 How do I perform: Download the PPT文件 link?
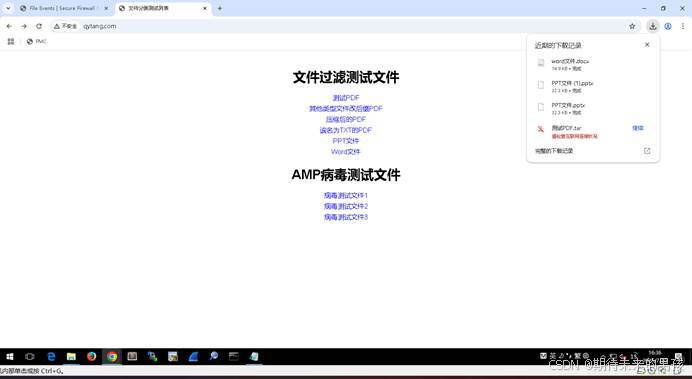click(x=346, y=141)
